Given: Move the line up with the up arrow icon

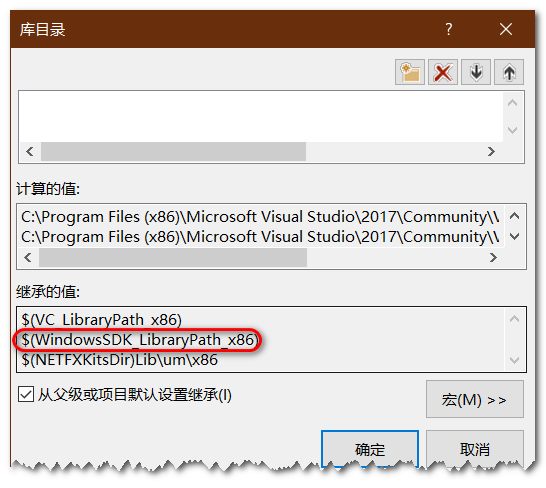Looking at the screenshot, I should 509,72.
